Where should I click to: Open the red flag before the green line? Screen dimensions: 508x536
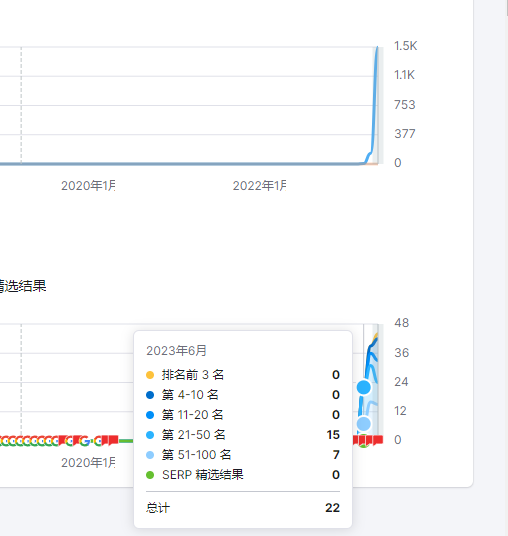(113, 440)
